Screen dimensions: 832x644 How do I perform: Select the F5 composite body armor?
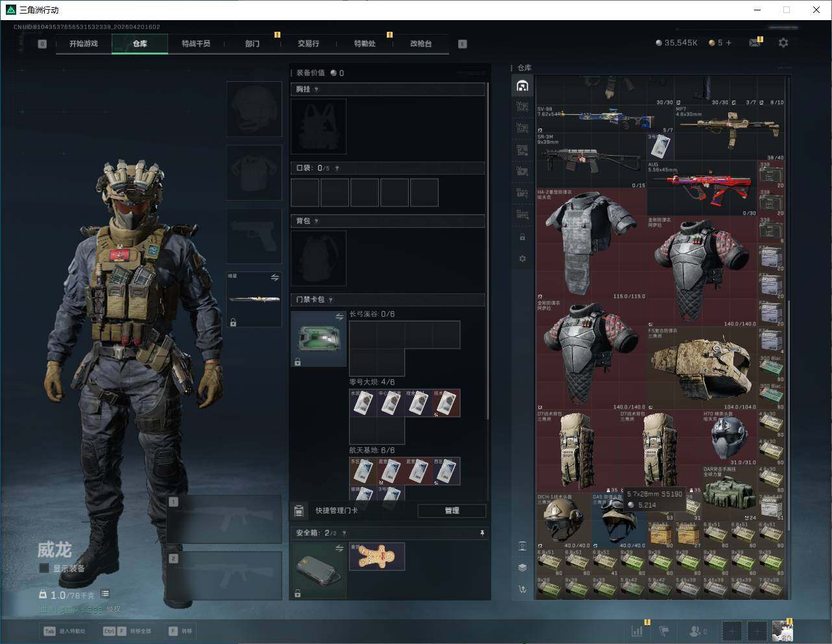coord(702,368)
